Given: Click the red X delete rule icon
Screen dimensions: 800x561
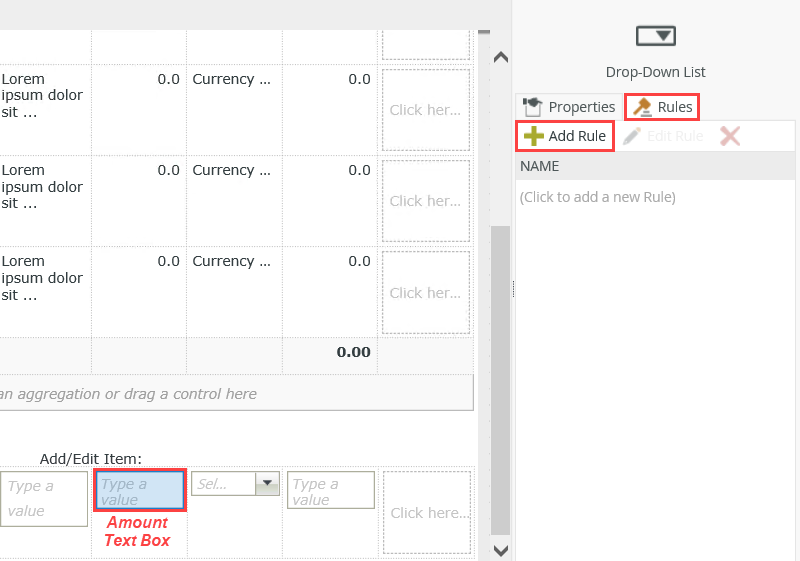Looking at the screenshot, I should click(730, 136).
